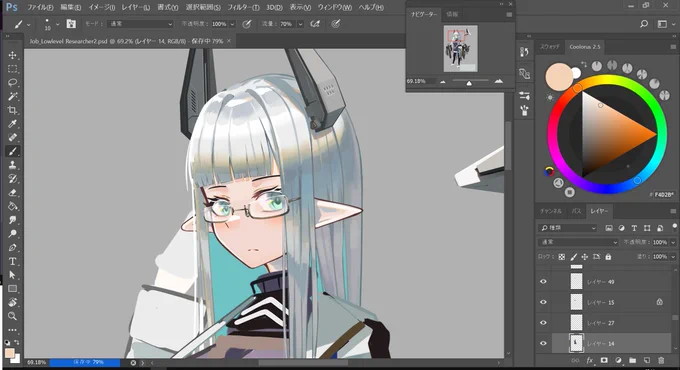Select the Clone Stamp tool
This screenshot has width=680, height=370.
(x=12, y=165)
